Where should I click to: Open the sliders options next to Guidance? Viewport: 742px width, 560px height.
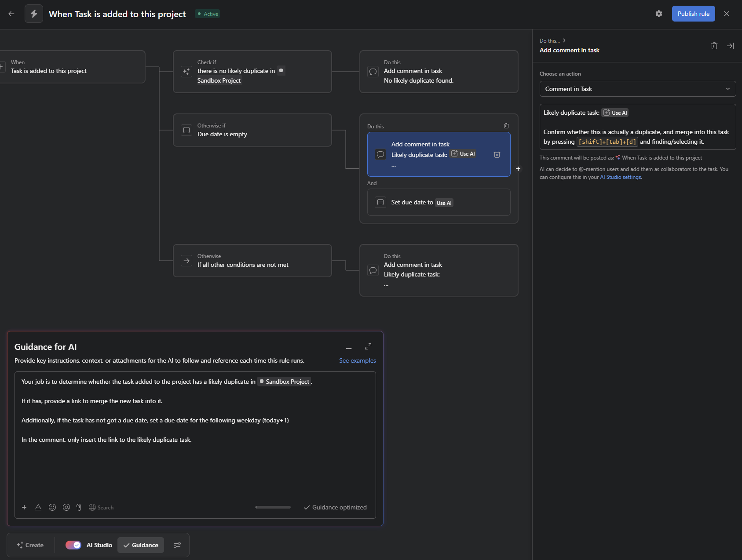(x=177, y=545)
